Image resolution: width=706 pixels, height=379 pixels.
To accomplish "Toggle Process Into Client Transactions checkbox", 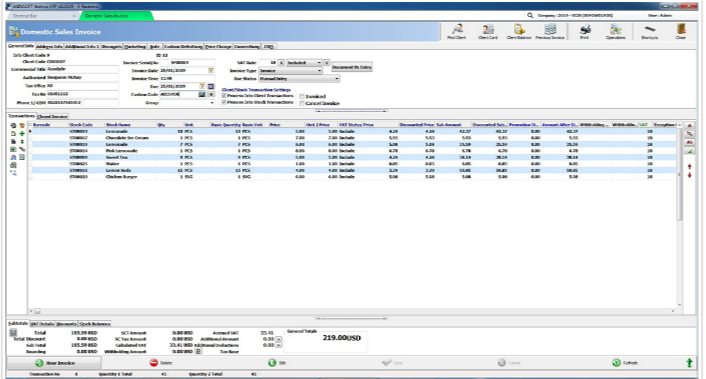I will (x=224, y=95).
